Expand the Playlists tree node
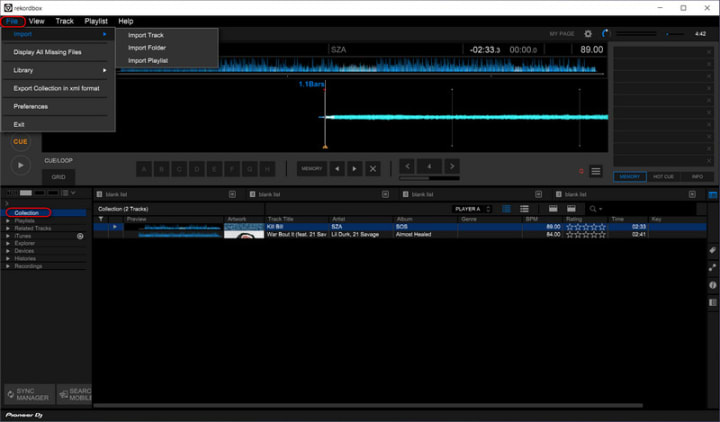This screenshot has height=422, width=720. 8,221
